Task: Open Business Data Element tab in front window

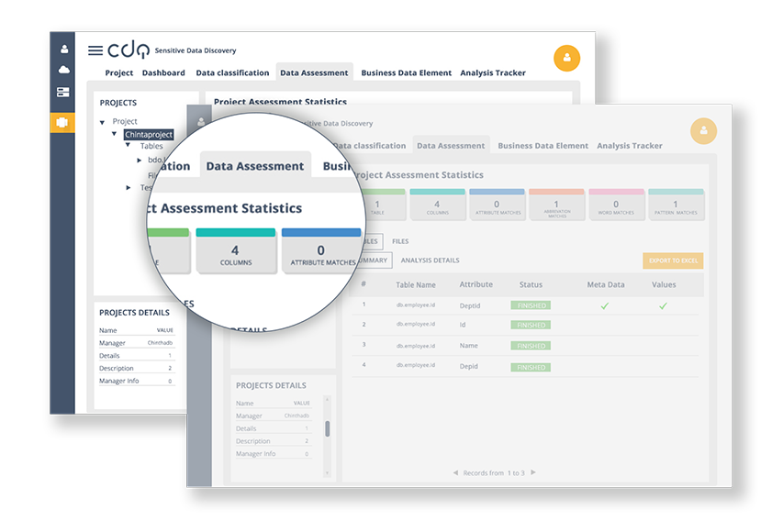Action: [543, 146]
